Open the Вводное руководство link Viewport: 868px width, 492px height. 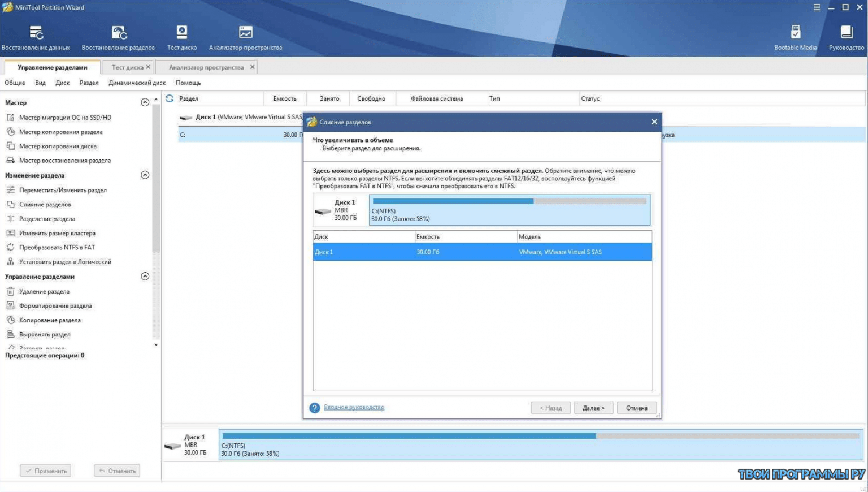(x=354, y=407)
